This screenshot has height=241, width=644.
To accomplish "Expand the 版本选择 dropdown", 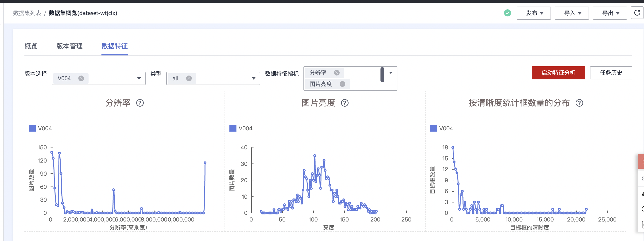I will (139, 78).
